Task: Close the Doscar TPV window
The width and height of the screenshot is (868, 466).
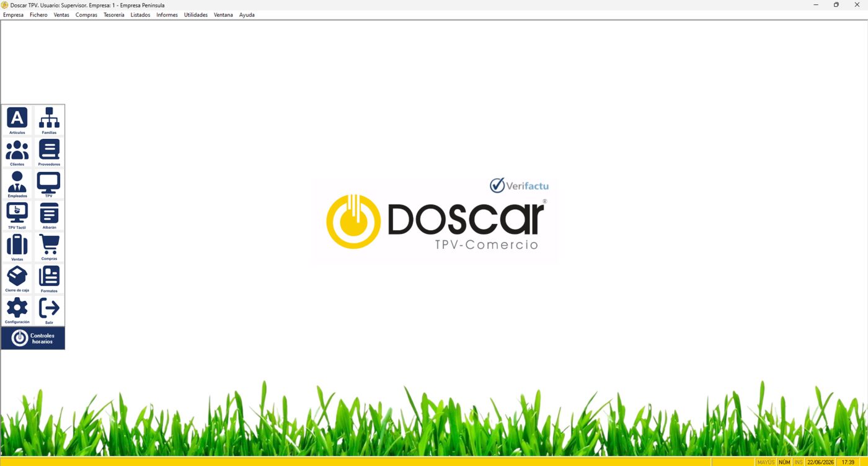Action: pyautogui.click(x=857, y=5)
